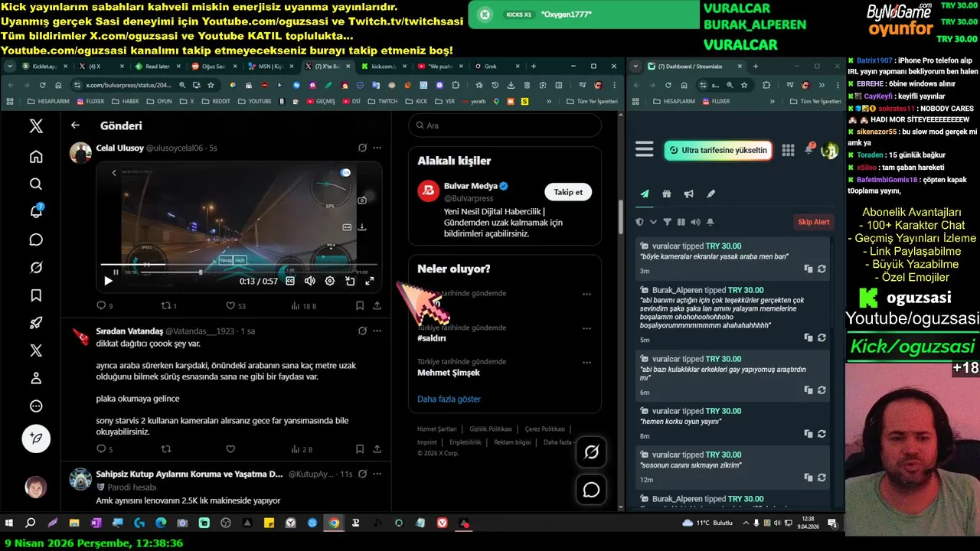Viewport: 980px width, 551px height.
Task: Click the Ara search field on X
Action: click(505, 126)
